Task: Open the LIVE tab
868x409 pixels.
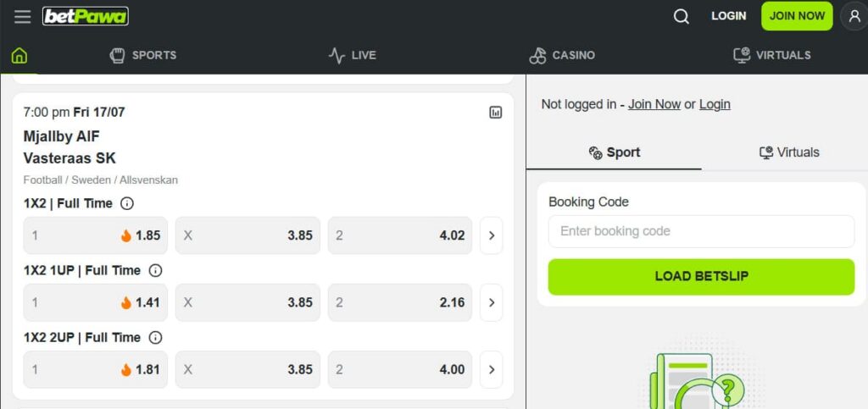Action: pos(352,55)
